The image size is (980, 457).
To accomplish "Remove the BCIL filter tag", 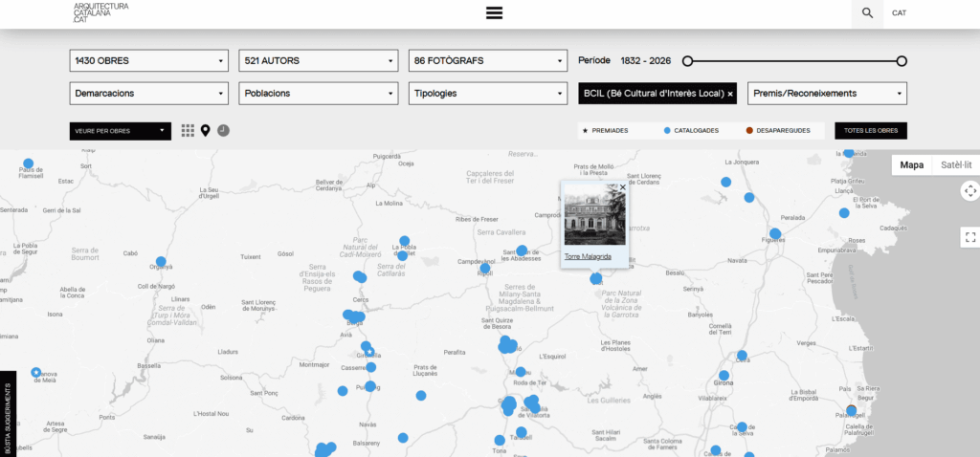I will [730, 94].
